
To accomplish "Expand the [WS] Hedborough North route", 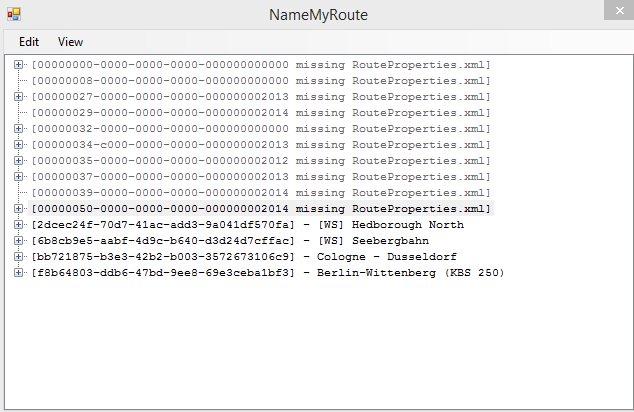I will (x=20, y=225).
